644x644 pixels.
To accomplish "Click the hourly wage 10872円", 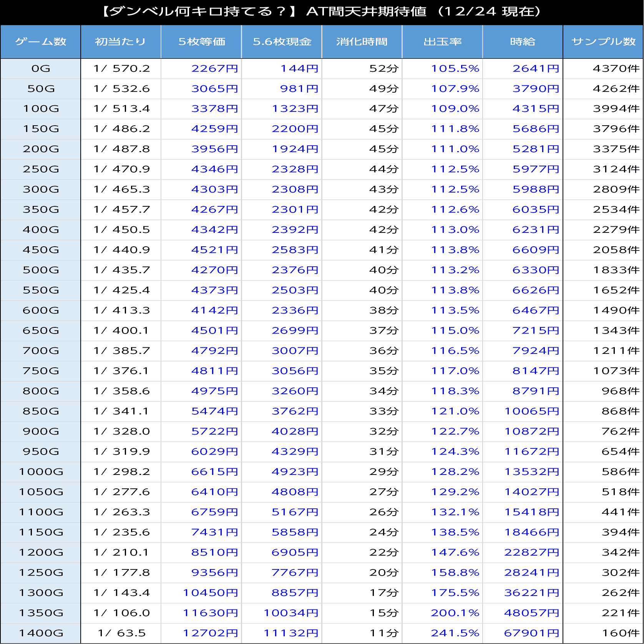I will (x=532, y=432).
